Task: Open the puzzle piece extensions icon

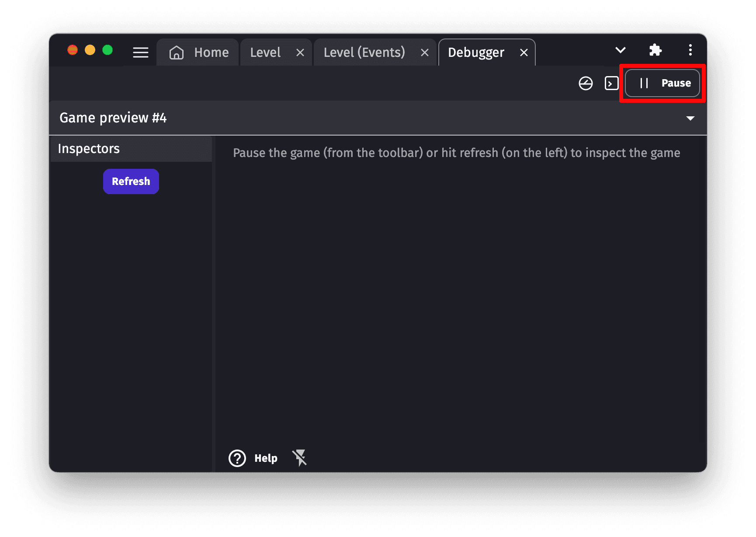Action: 655,50
